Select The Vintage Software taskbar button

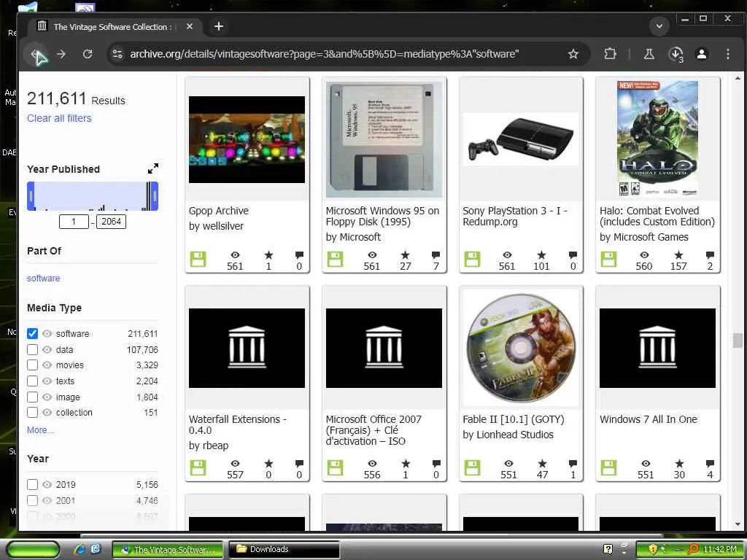(x=167, y=550)
